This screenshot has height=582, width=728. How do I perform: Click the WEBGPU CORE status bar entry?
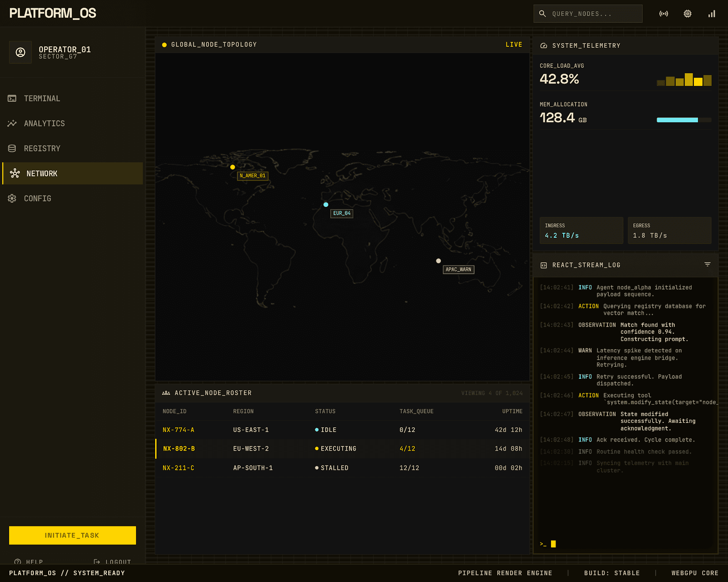[x=695, y=573]
